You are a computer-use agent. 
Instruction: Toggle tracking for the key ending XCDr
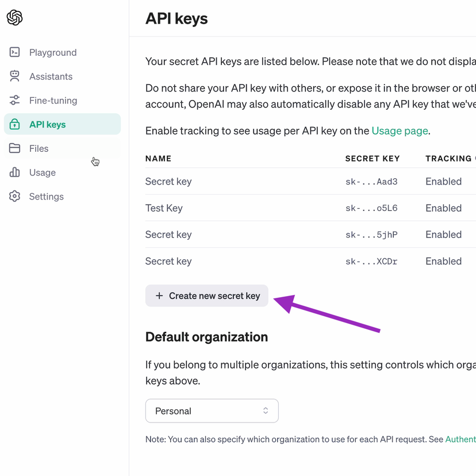[x=443, y=261]
